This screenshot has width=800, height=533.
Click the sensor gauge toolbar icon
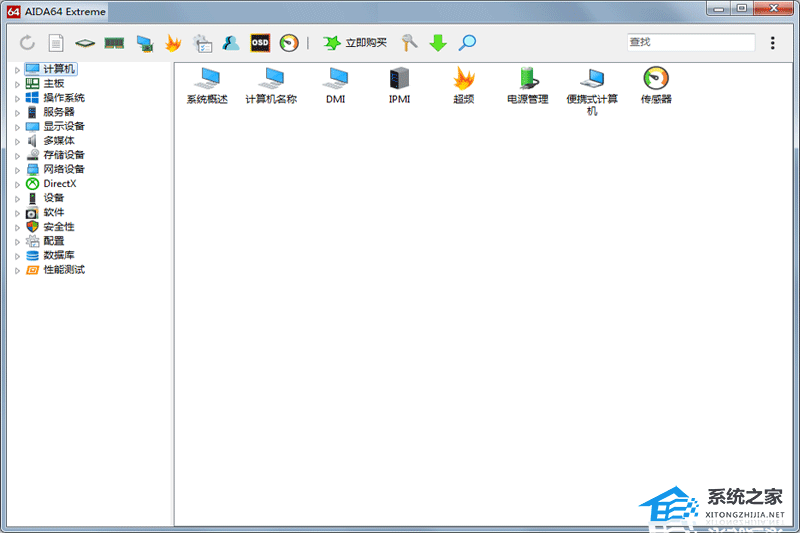(289, 43)
